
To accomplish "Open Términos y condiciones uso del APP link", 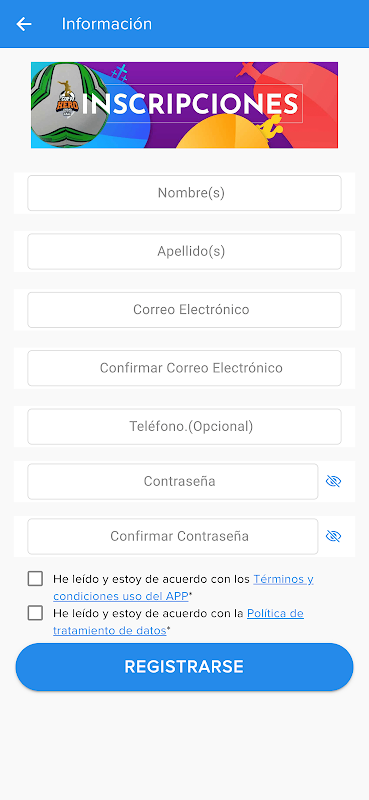I will [183, 587].
